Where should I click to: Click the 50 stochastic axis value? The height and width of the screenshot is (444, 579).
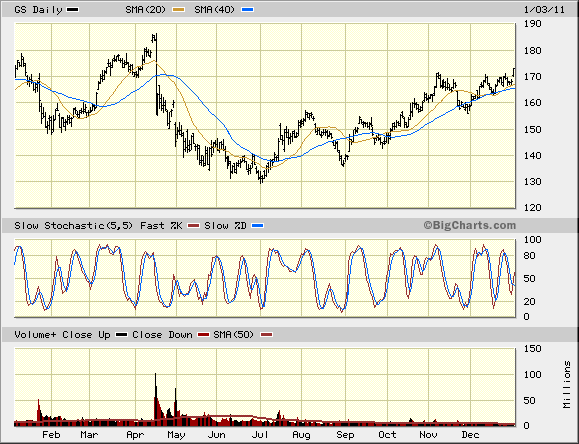(530, 279)
